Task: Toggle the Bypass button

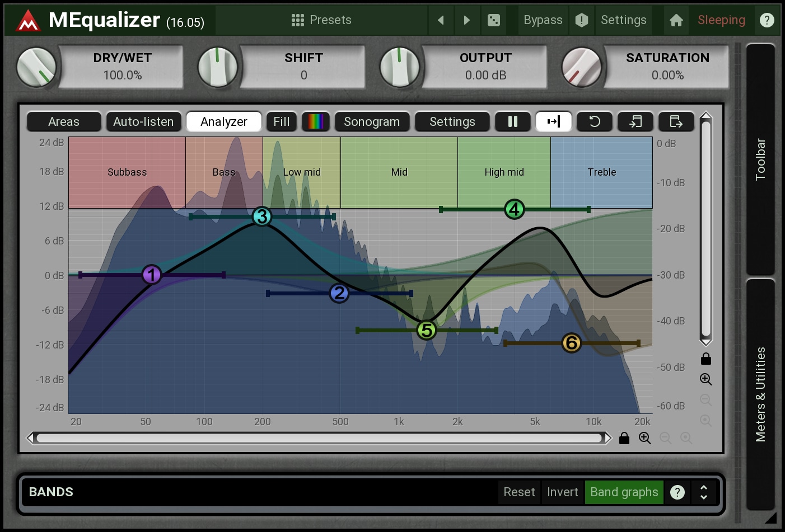Action: pos(543,20)
